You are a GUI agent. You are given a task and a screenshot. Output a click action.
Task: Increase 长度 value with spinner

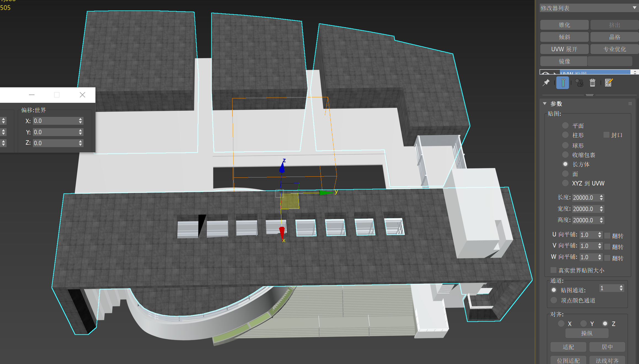click(x=601, y=196)
